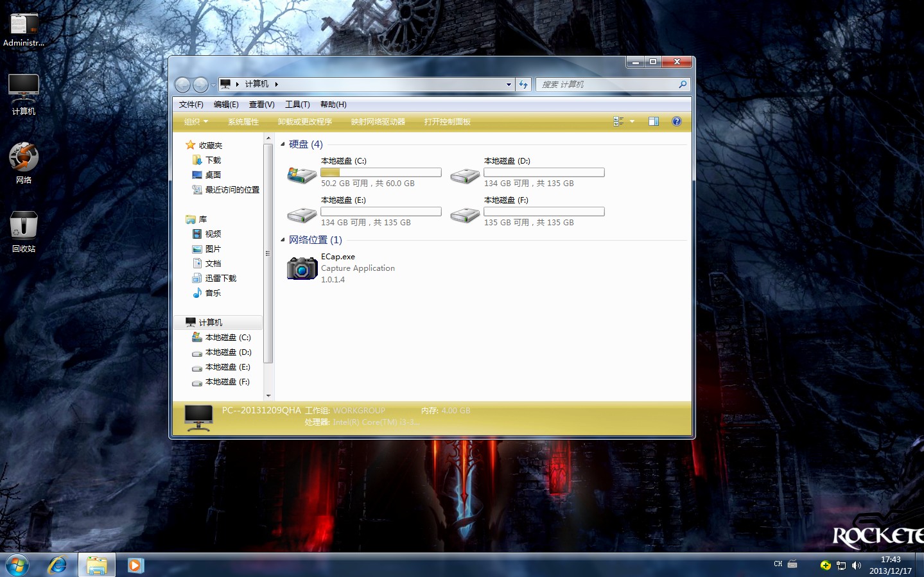Open the 组织 dropdown
The image size is (924, 577).
coord(196,121)
